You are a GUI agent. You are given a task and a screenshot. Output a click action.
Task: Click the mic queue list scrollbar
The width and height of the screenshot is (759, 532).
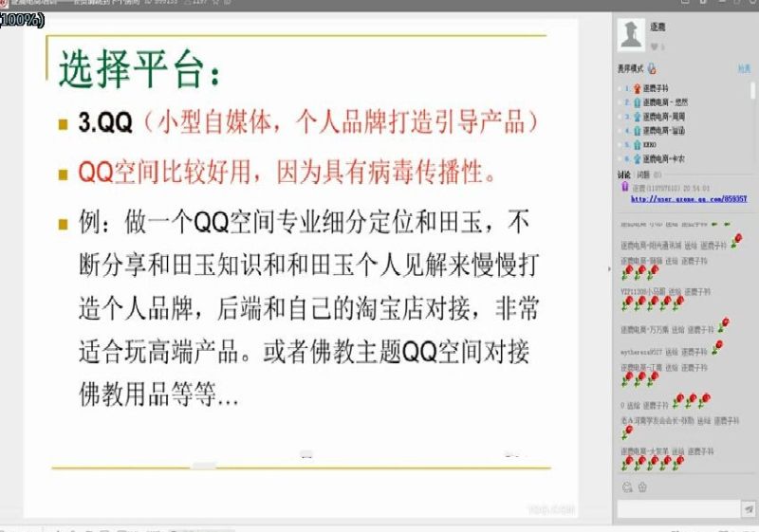[752, 90]
